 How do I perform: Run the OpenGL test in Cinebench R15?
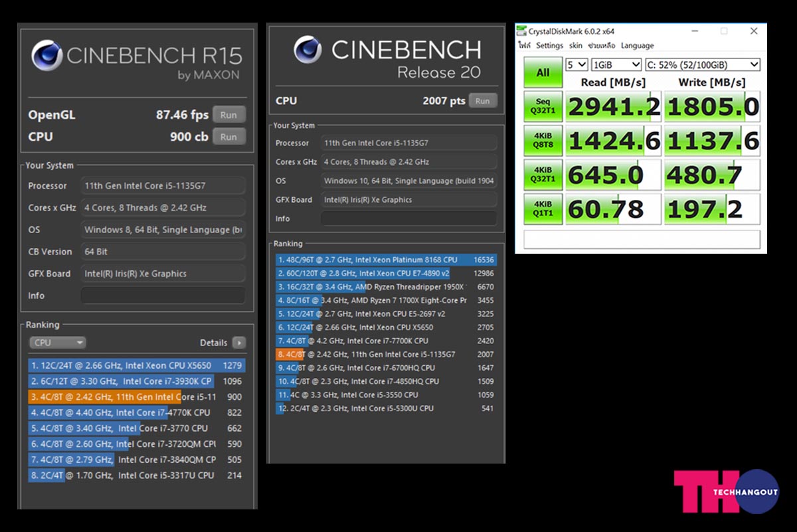tap(228, 115)
